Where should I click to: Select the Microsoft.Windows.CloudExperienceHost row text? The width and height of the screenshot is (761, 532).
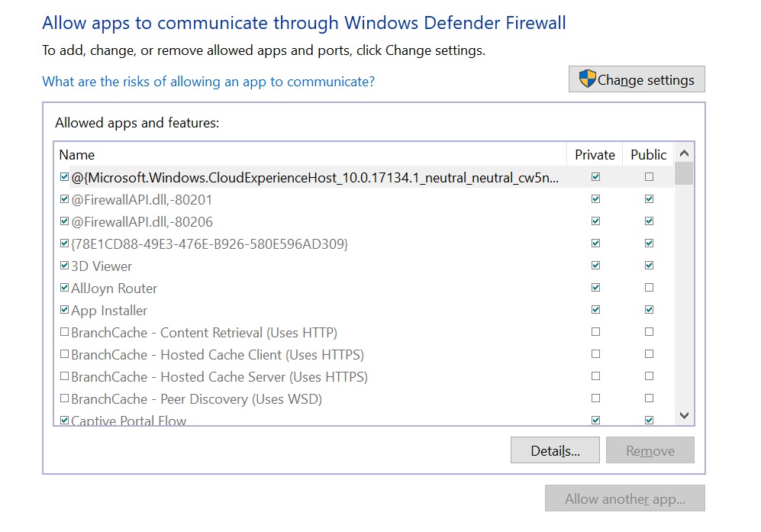(315, 178)
